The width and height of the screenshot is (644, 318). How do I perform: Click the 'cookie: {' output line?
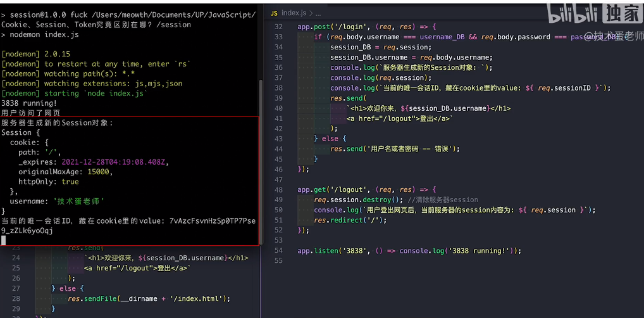[x=29, y=143]
